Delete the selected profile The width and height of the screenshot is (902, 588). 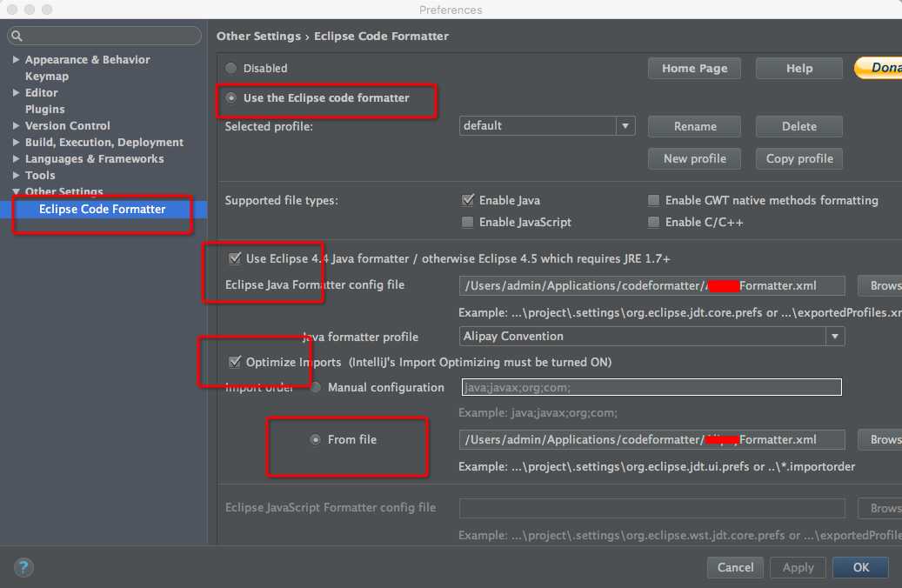(799, 127)
